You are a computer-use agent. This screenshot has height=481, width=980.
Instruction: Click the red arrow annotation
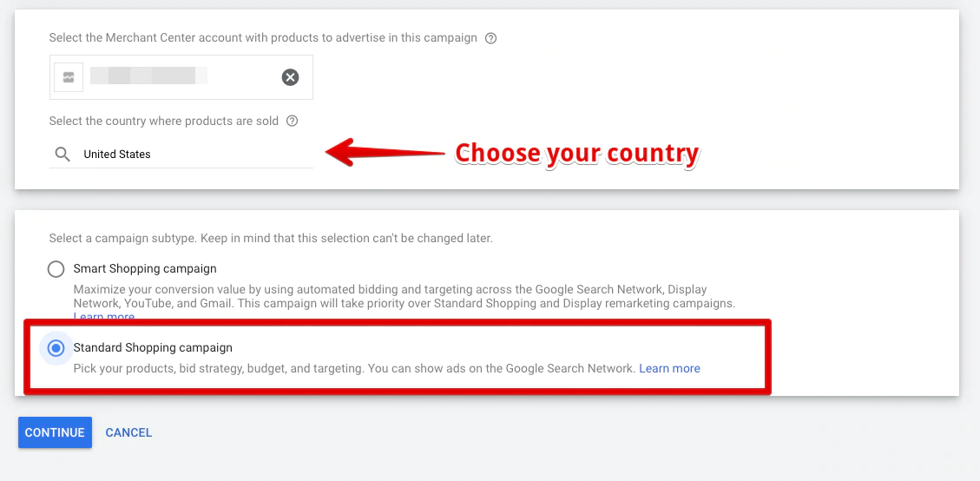[x=385, y=153]
